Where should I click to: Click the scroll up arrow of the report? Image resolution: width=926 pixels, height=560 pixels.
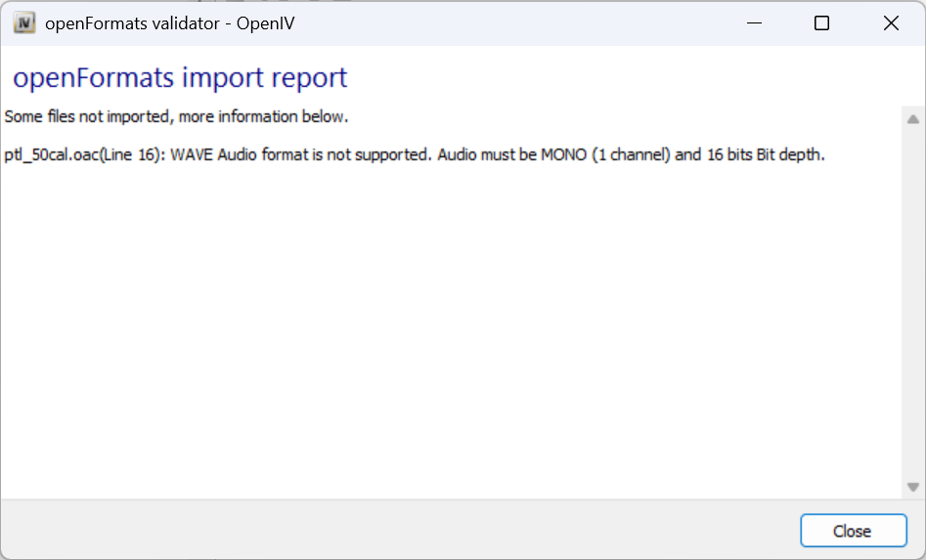(913, 119)
